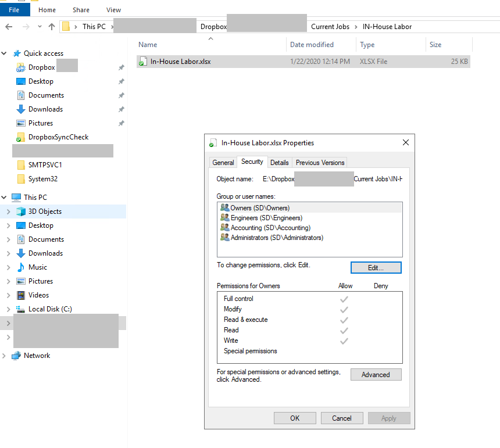Open the Pictures folder in Quick access

(40, 123)
